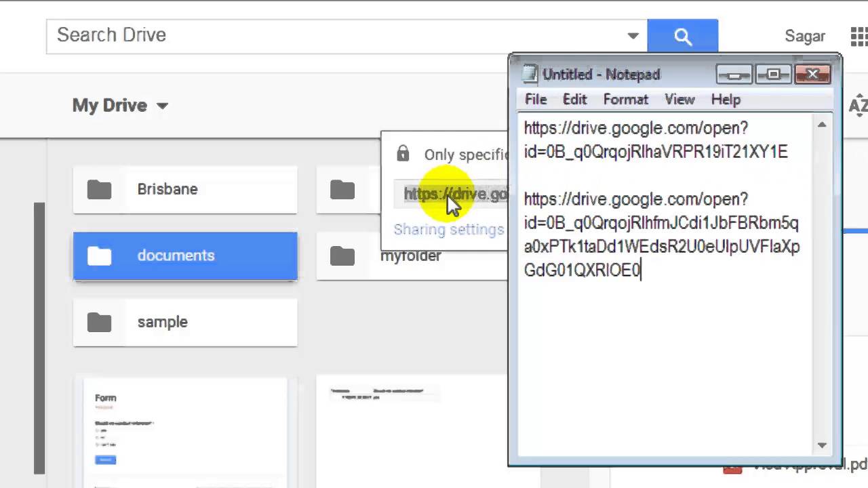Screen dimensions: 868x488
Task: Open Notepad View menu
Action: 679,100
